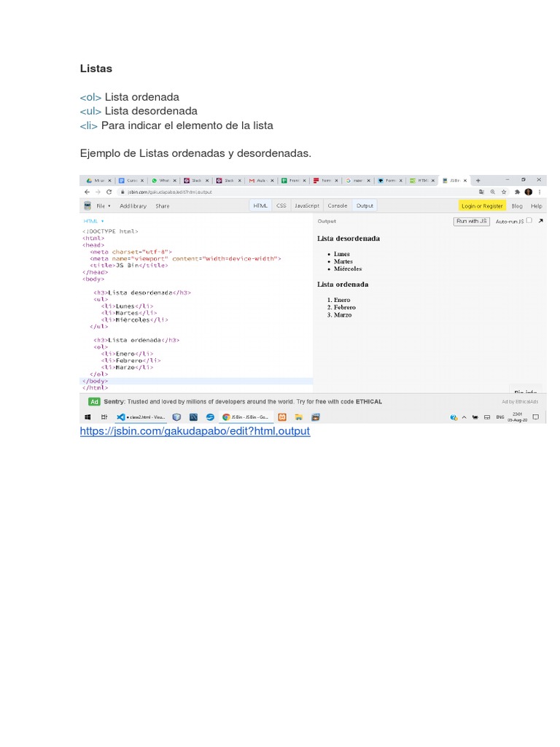Open File Explorer from the taskbar
This screenshot has width=560, height=747.
(x=298, y=417)
